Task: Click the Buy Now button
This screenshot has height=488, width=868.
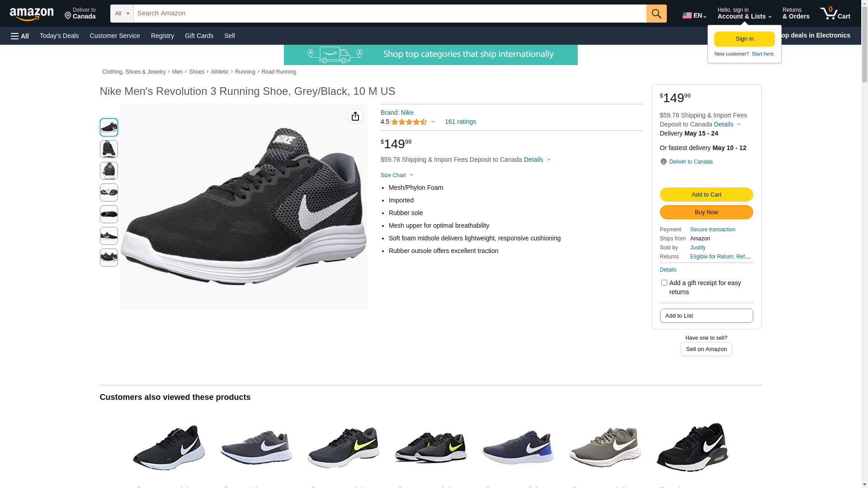Action: tap(706, 212)
